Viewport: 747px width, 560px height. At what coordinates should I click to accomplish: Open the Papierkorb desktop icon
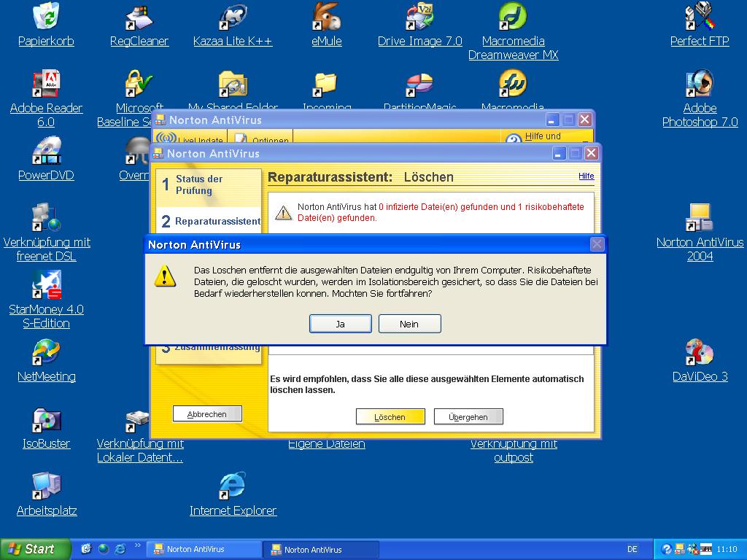46,25
